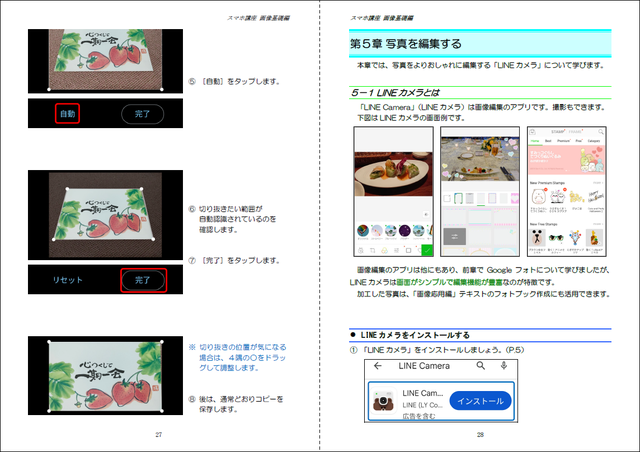The width and height of the screenshot is (640, 452).
Task: Click the small compare icon above filter row
Action: tap(426, 214)
